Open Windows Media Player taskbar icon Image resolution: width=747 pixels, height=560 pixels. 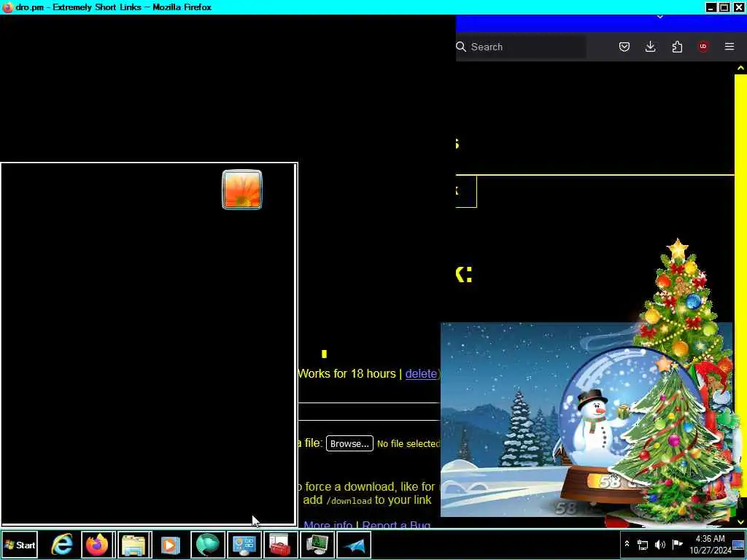click(170, 545)
